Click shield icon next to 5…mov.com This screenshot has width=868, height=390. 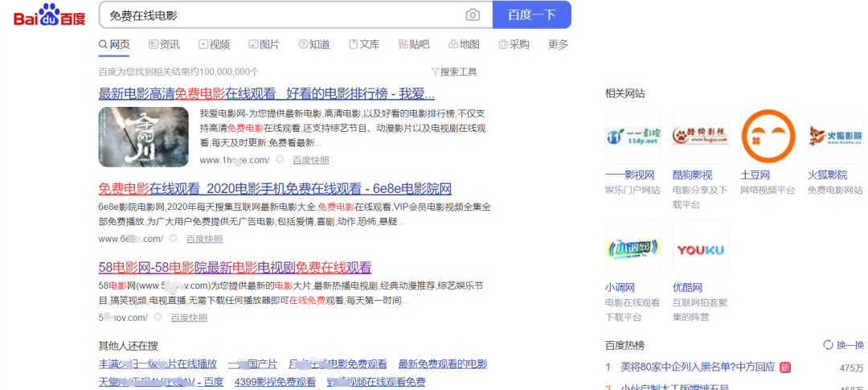pos(158,318)
